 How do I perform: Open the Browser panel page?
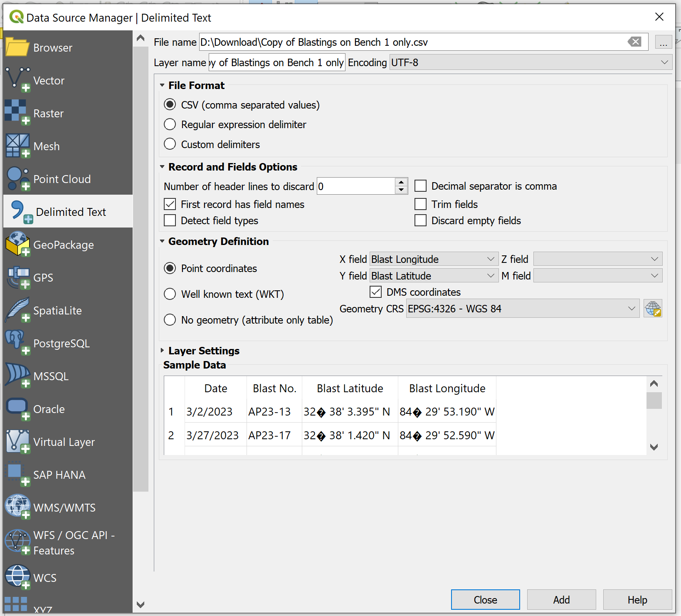click(53, 47)
